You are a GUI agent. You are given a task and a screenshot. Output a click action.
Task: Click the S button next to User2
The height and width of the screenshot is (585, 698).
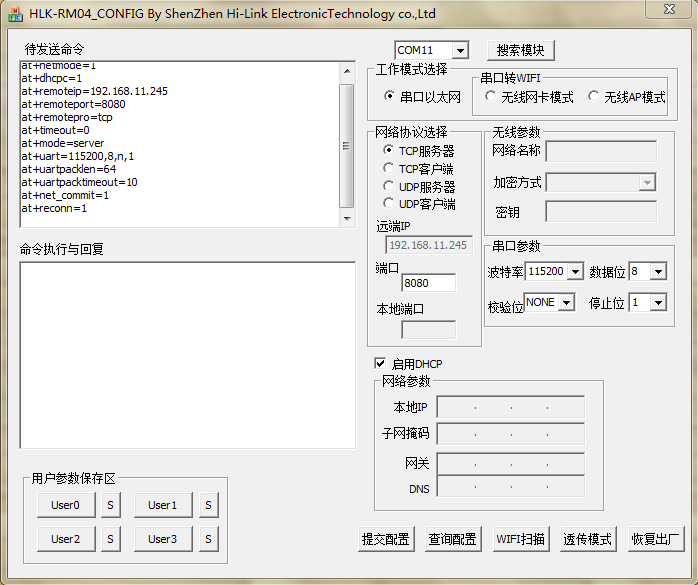[111, 539]
